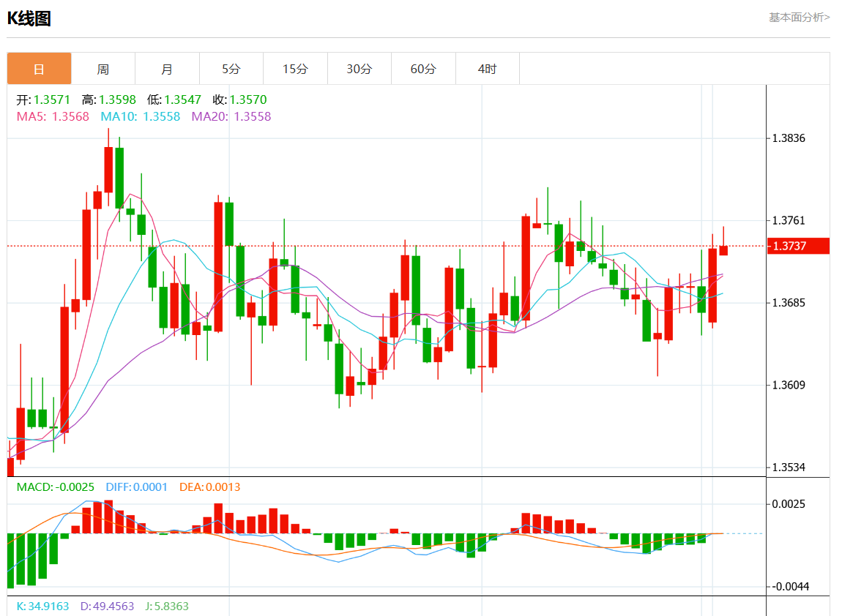Click the MA10: 1.3558 indicator label

click(x=140, y=116)
